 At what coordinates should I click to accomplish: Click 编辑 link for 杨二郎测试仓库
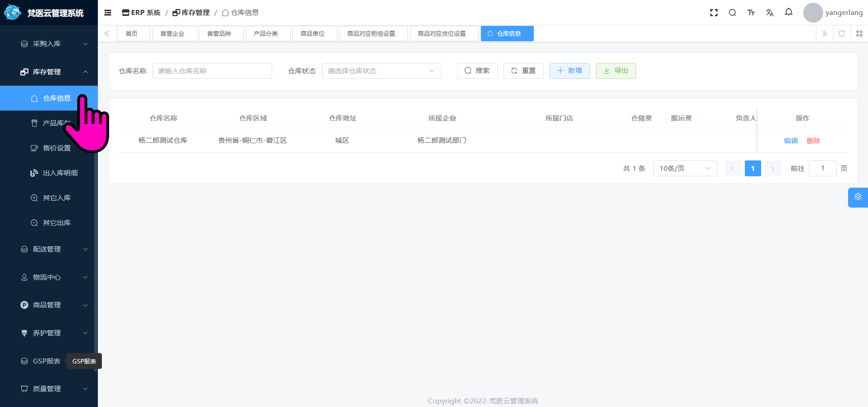click(791, 141)
